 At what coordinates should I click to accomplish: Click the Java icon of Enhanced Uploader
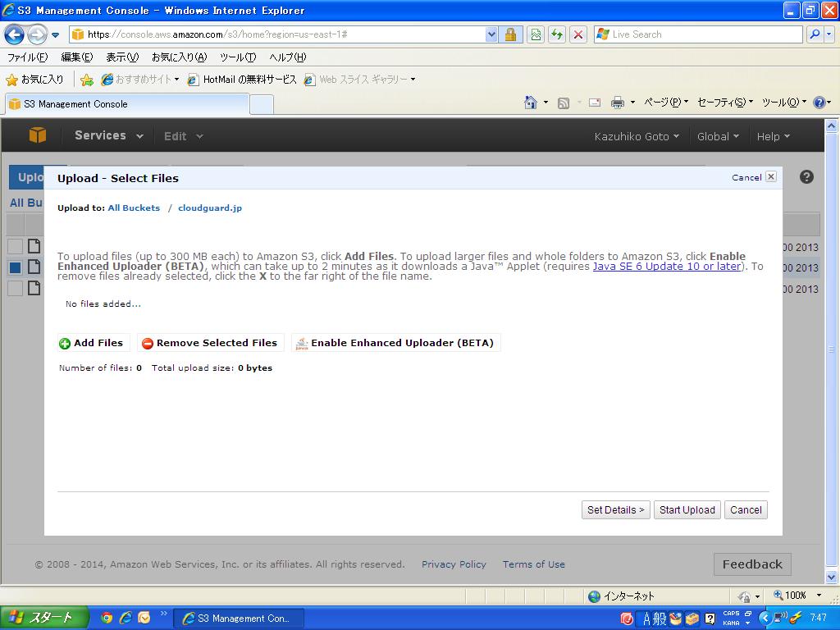coord(302,344)
